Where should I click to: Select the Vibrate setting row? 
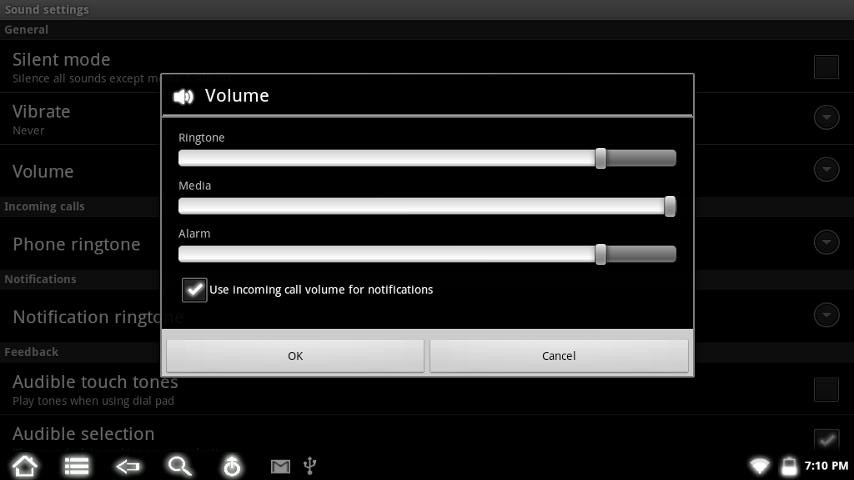[427, 119]
